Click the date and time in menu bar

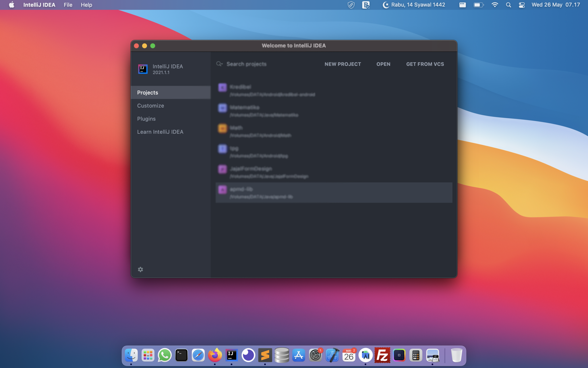click(556, 5)
